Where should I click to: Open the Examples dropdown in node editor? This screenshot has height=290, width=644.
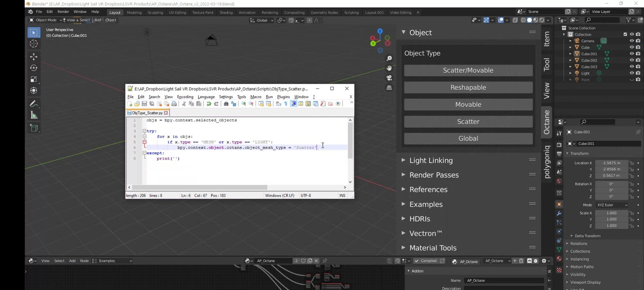(x=112, y=261)
